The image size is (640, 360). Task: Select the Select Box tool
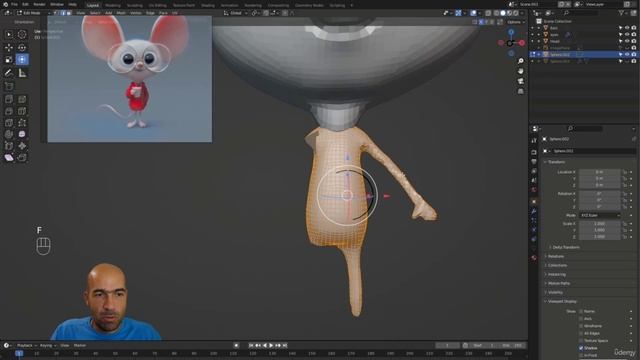click(x=9, y=35)
